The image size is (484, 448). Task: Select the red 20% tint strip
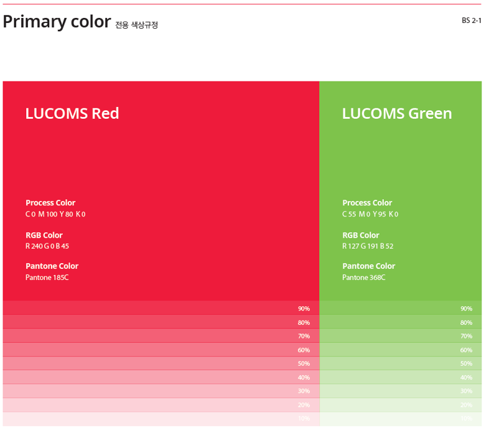[161, 405]
